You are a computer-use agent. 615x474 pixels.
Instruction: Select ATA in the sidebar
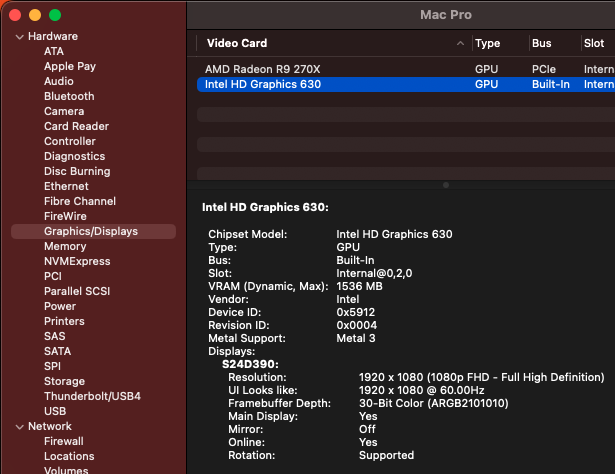(x=54, y=51)
